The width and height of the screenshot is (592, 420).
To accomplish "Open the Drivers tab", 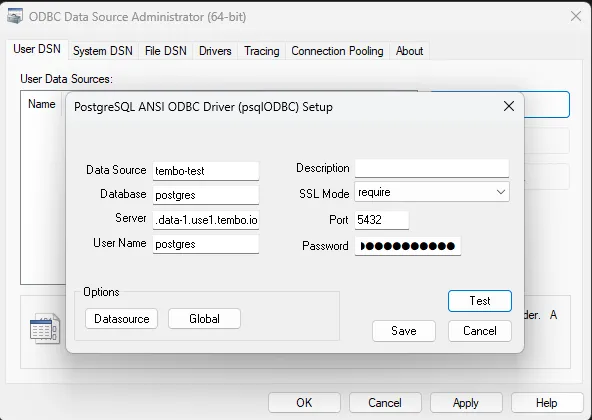I will [215, 51].
